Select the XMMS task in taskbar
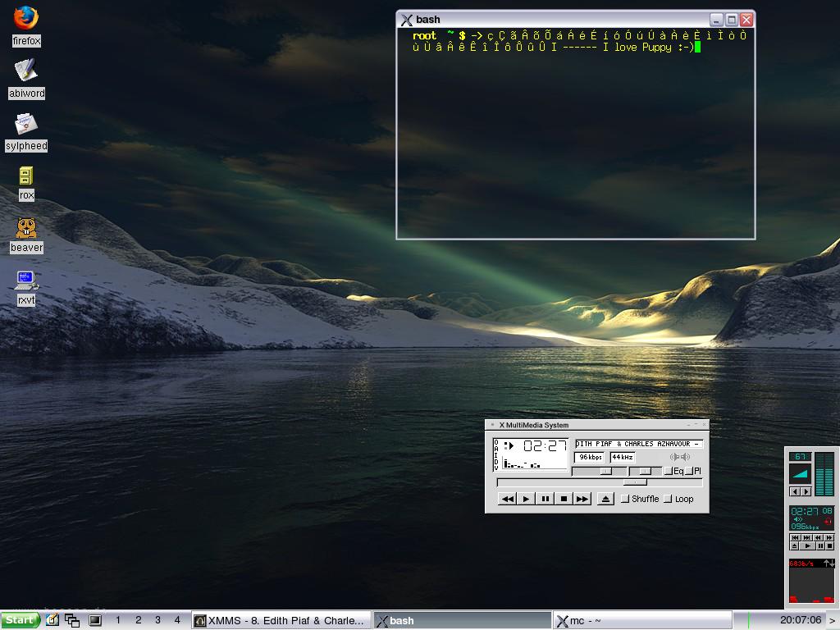Screen dimensions: 840x630 (x=281, y=620)
